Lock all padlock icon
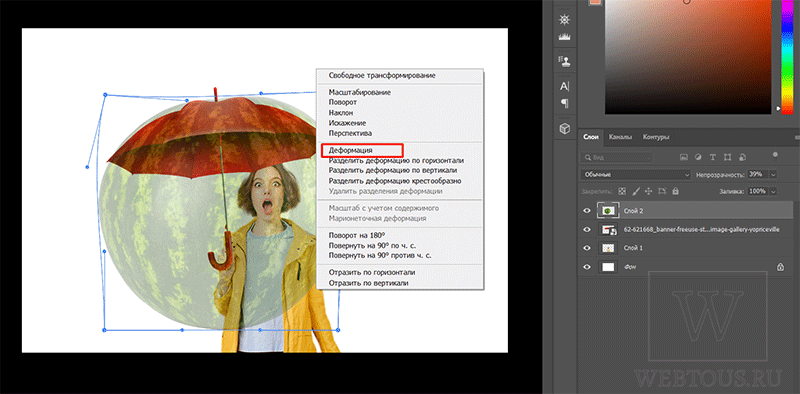This screenshot has width=800, height=394. click(676, 191)
